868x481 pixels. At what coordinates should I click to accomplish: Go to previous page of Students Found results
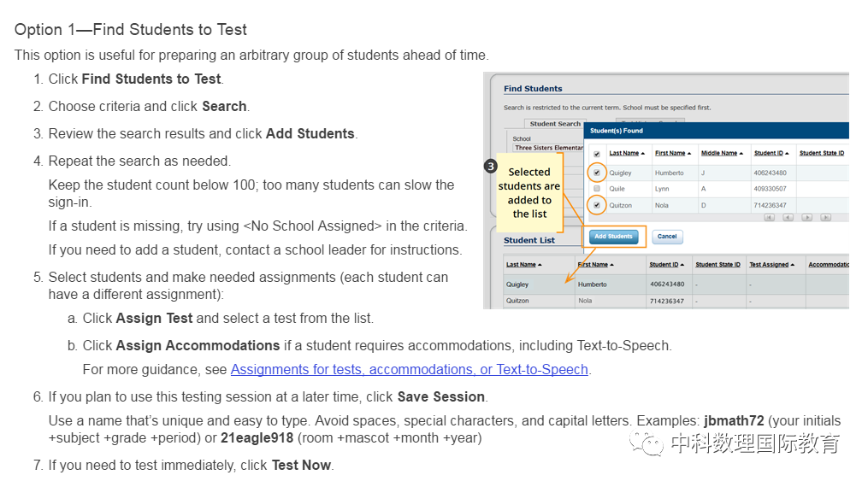point(788,217)
